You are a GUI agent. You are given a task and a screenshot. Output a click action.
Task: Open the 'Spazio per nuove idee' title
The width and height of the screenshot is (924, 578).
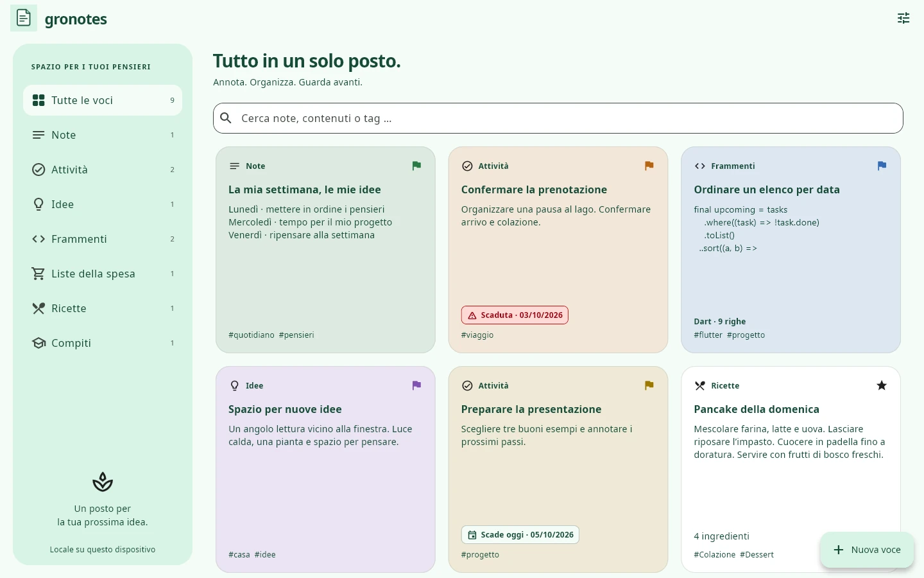(x=285, y=409)
